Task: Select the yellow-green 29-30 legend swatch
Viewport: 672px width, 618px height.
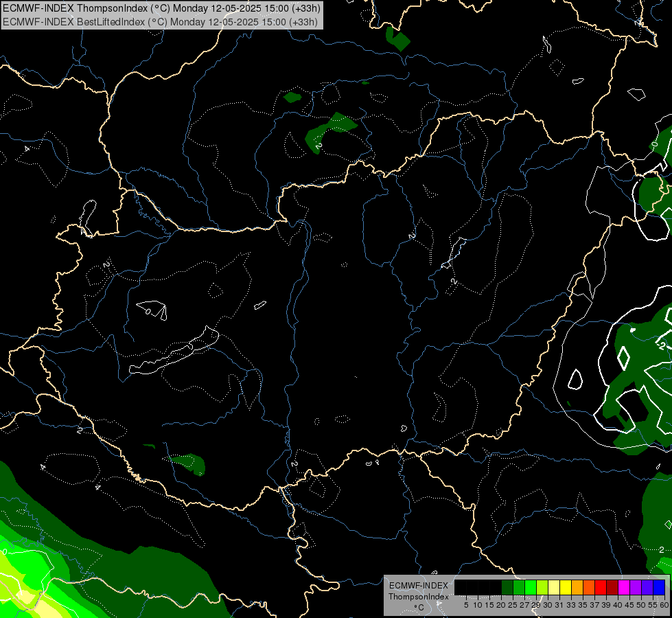Action: coord(542,587)
